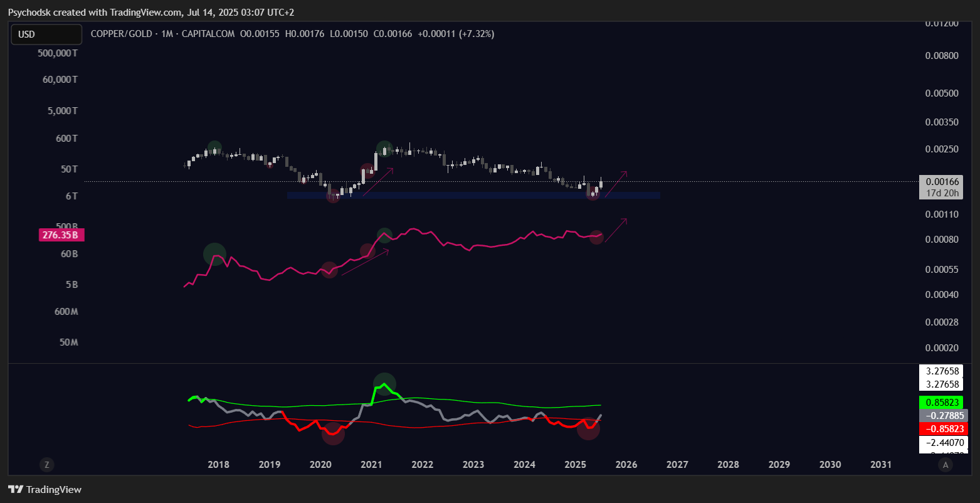This screenshot has width=980, height=503.
Task: Click the 2018 time axis label
Action: tap(218, 465)
